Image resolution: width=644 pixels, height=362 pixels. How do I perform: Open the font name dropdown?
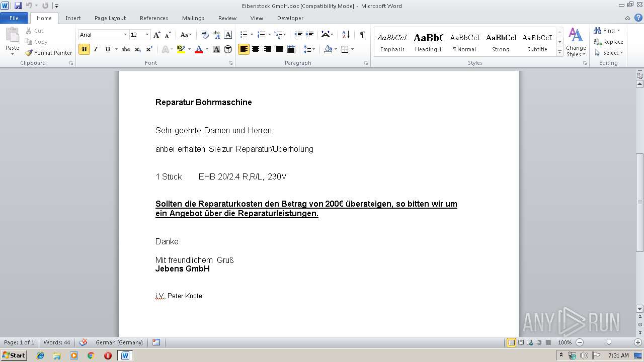(x=125, y=35)
